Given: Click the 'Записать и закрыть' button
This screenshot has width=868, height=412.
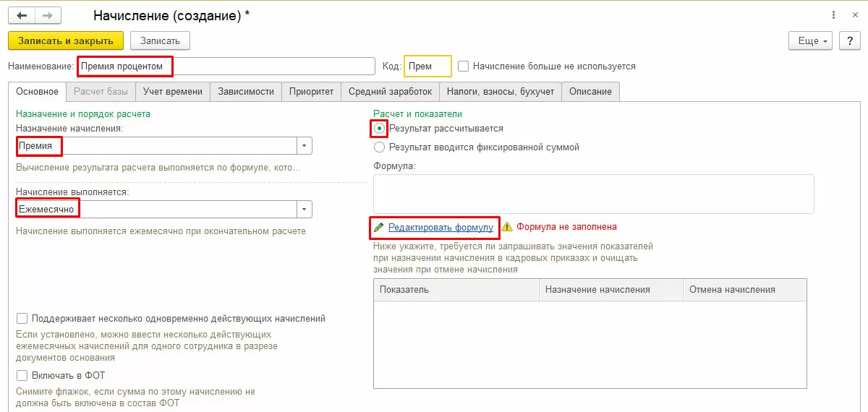Looking at the screenshot, I should [x=66, y=40].
